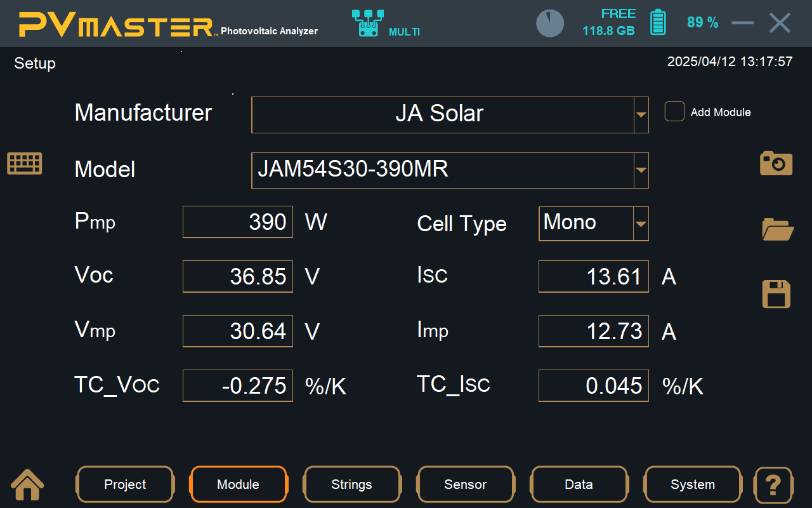
Task: Click the Manufacturer label
Action: [x=143, y=112]
